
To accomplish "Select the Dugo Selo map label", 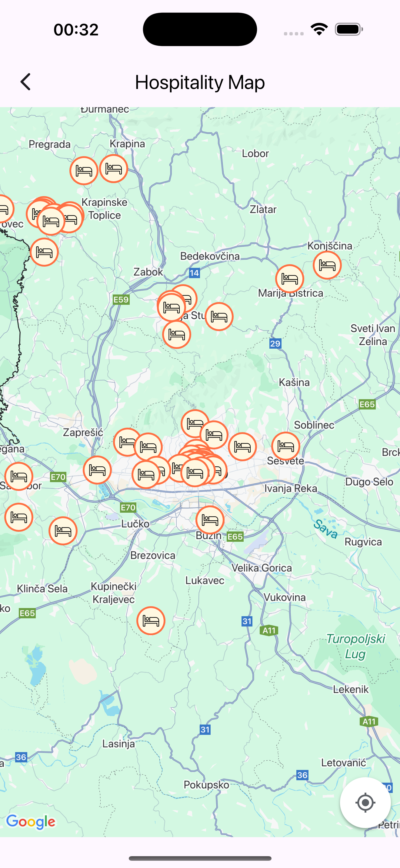I will 369,482.
